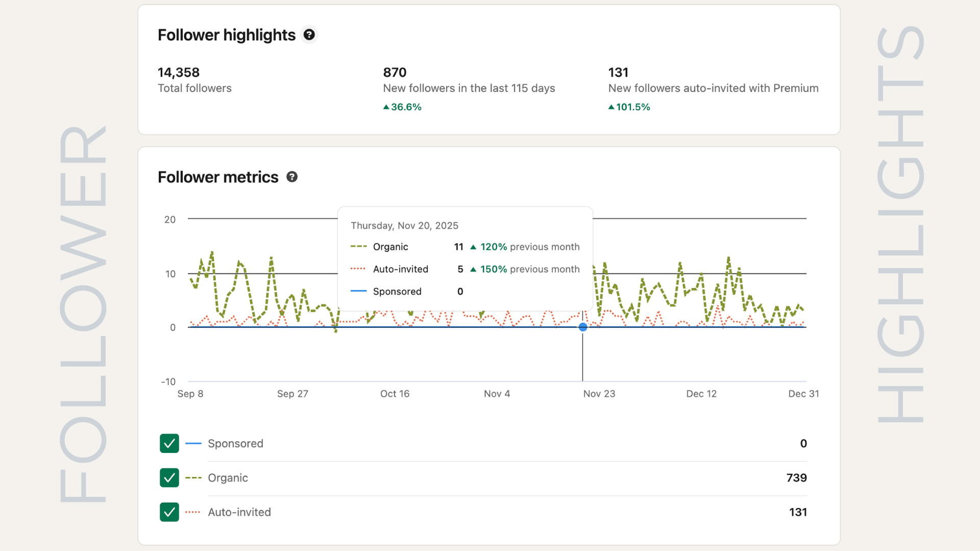The width and height of the screenshot is (980, 551).
Task: Click the Auto-invited 150% arrow in tooltip
Action: [x=473, y=269]
